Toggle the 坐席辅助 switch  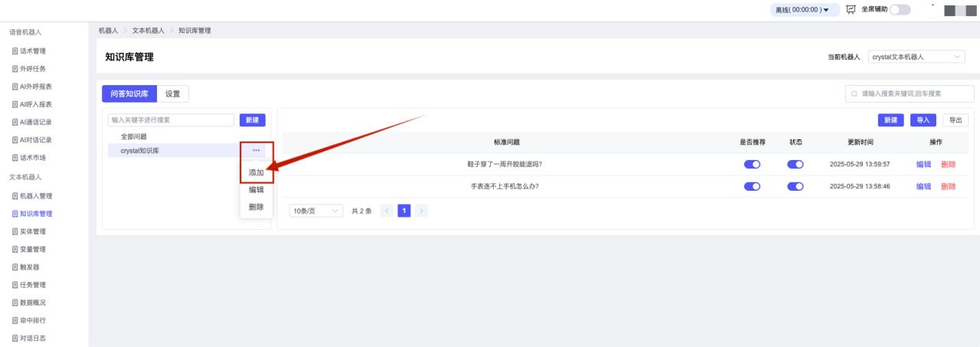click(x=900, y=10)
